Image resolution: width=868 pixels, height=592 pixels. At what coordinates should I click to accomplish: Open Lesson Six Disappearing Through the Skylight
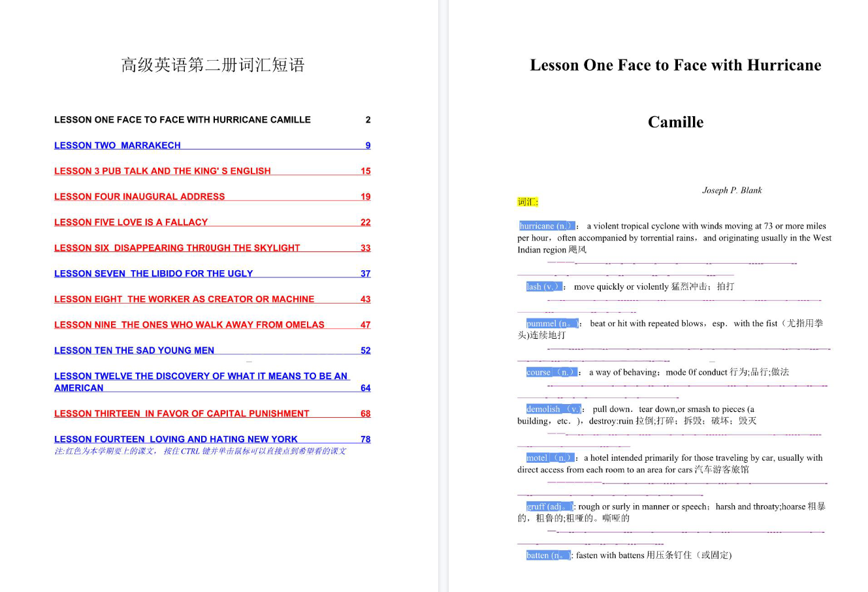tap(177, 248)
